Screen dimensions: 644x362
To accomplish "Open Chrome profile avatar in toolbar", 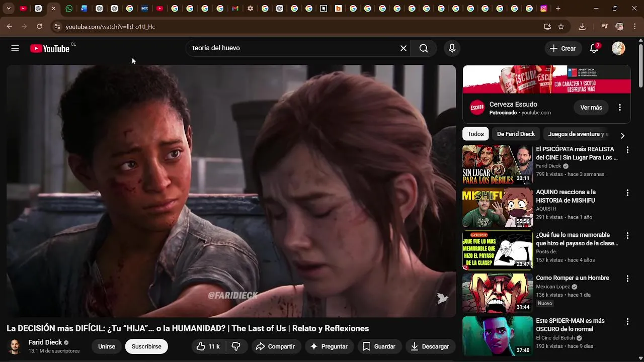I will [x=619, y=27].
